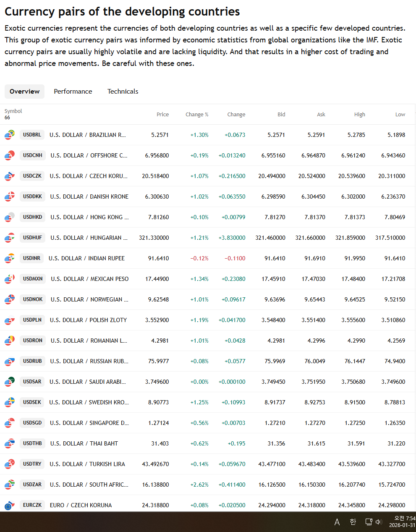Viewport: 416px width, 532px height.
Task: Click 'U.S. DOLLAR / INDIAN RUPEE' description
Action: [86, 258]
